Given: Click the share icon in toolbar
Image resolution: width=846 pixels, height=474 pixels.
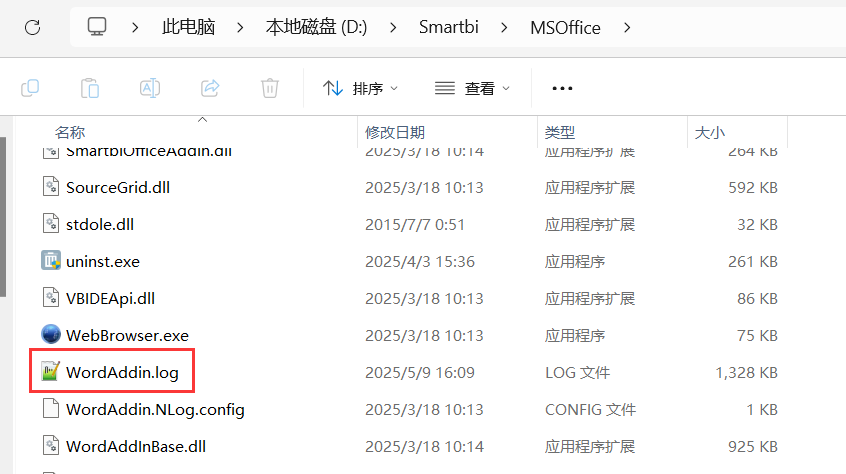Looking at the screenshot, I should coord(210,88).
